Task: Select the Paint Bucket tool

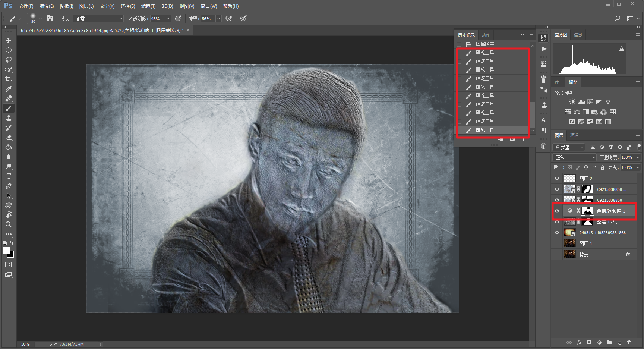Action: pos(9,147)
